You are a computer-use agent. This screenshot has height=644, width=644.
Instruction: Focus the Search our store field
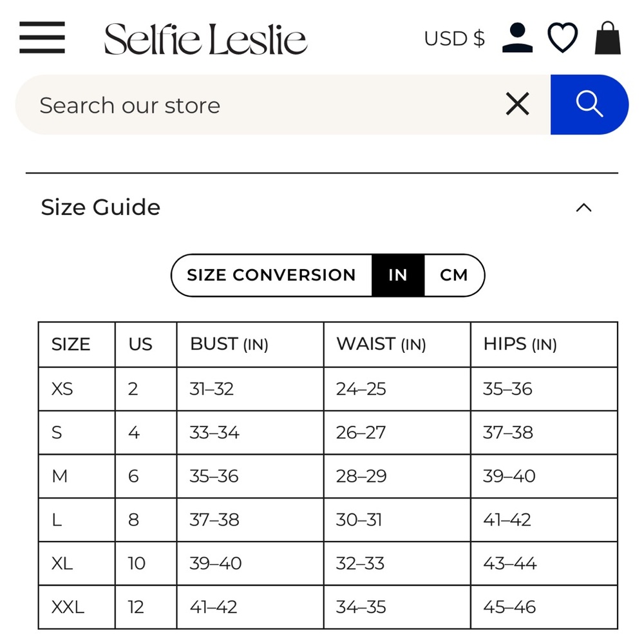(x=263, y=104)
